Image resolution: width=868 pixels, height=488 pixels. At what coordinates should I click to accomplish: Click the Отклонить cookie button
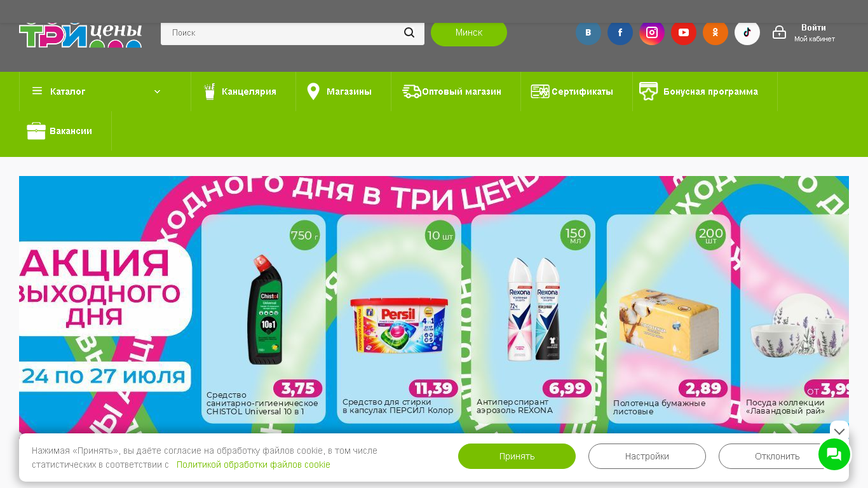point(777,456)
